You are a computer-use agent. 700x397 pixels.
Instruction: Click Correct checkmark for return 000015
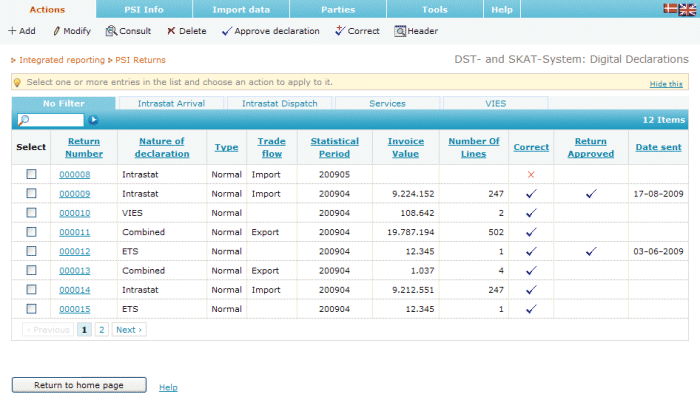coord(531,309)
